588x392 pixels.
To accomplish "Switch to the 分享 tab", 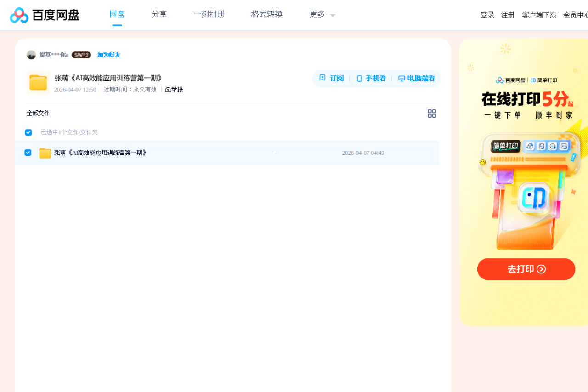I will 159,14.
